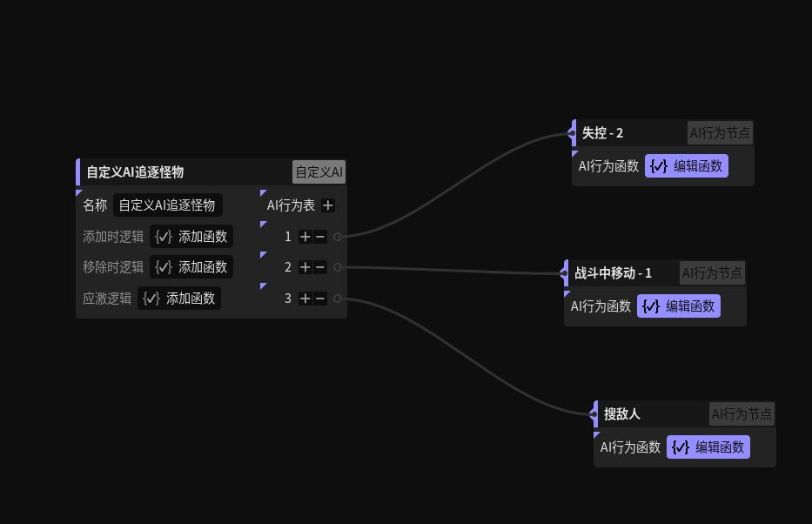Click plus icon on behavior row 3
The image size is (812, 524).
(305, 299)
